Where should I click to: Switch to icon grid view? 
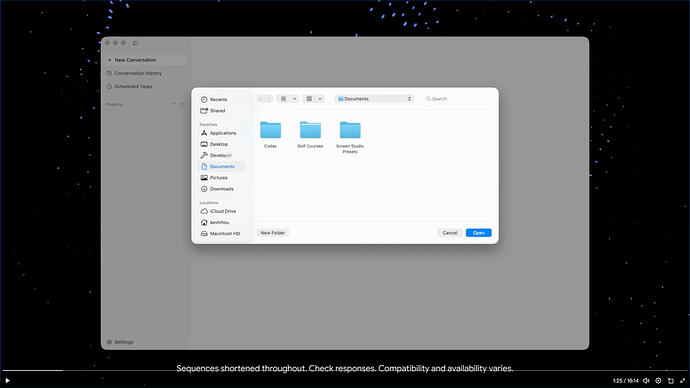pos(283,99)
